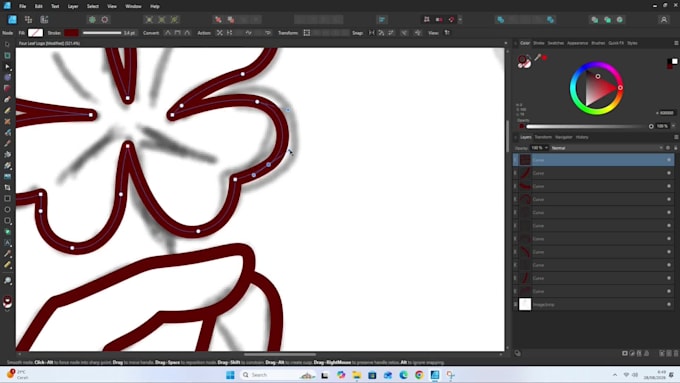Toggle the first Snap option after Snap label
680x383 pixels.
pos(372,33)
